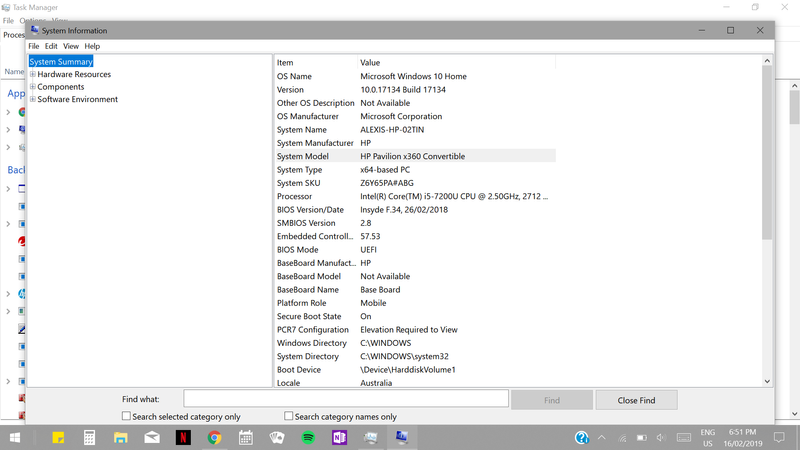The image size is (800, 450).
Task: Launch Spotify from the taskbar
Action: point(308,438)
